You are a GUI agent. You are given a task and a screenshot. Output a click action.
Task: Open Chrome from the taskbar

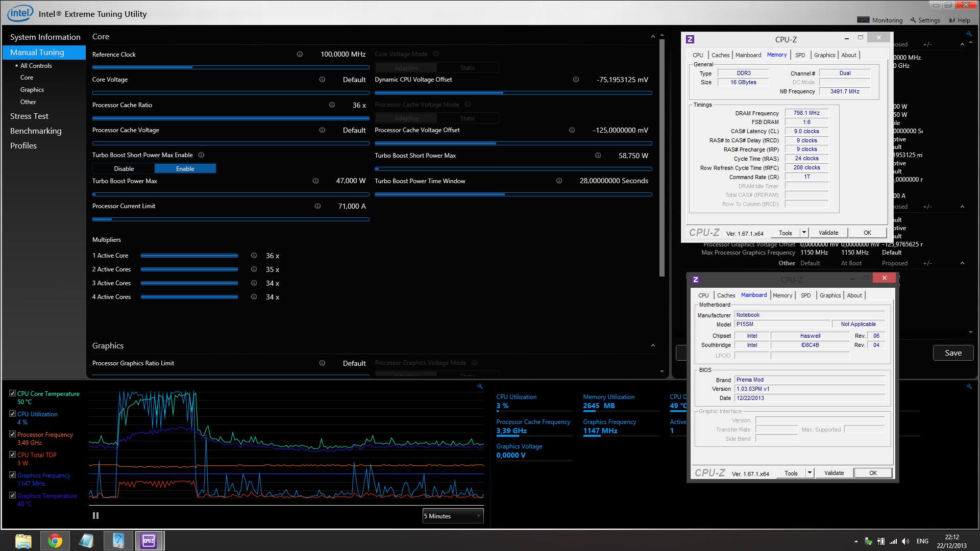55,541
